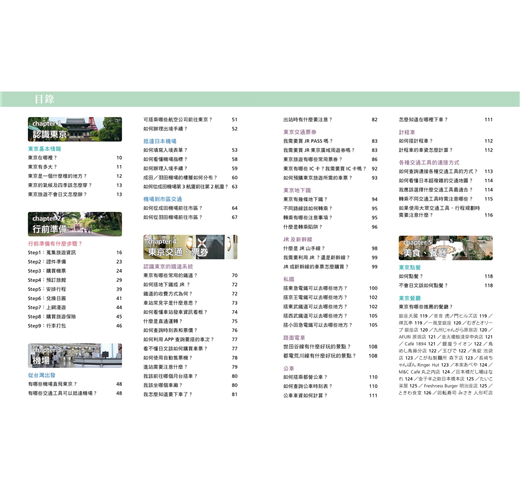
Task: Select the Chapter 5 美食 banner image
Action: point(446,248)
